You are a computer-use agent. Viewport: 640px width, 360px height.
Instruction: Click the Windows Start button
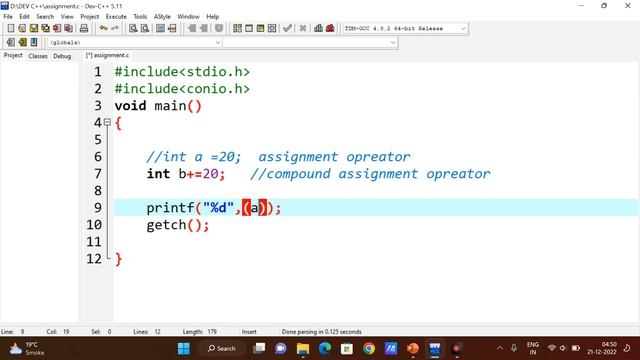click(184, 349)
